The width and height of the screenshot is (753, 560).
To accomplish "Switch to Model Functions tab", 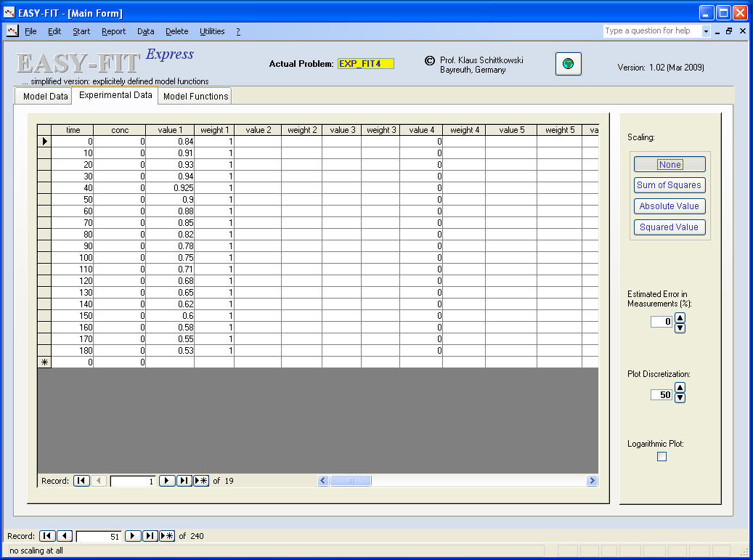I will [195, 96].
